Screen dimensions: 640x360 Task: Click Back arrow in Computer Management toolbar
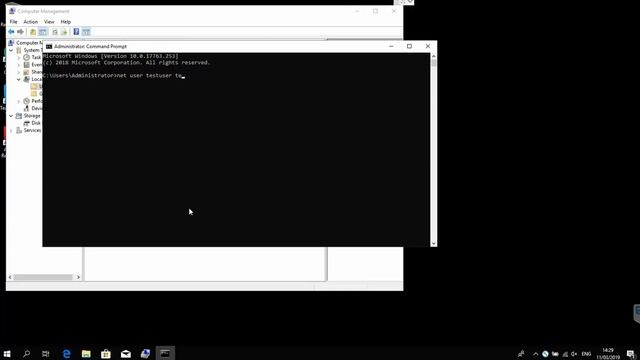pos(11,32)
